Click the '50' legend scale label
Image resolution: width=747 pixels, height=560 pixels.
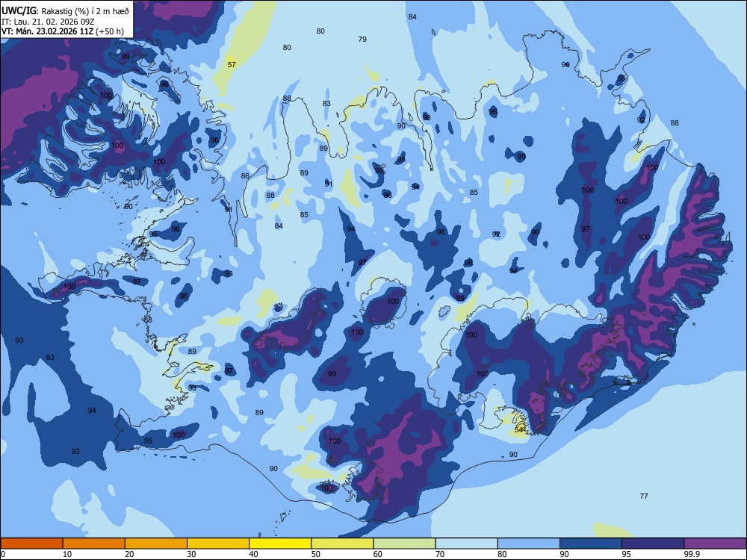[x=316, y=554]
